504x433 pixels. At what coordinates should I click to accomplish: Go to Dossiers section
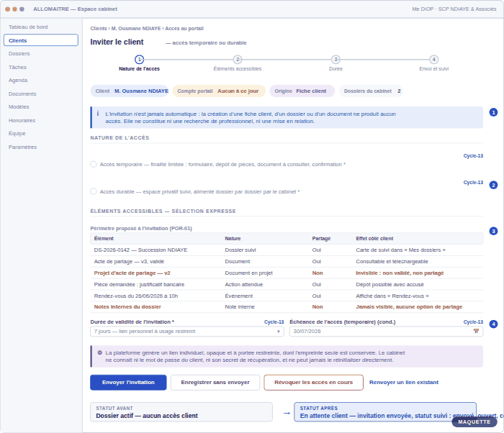19,54
